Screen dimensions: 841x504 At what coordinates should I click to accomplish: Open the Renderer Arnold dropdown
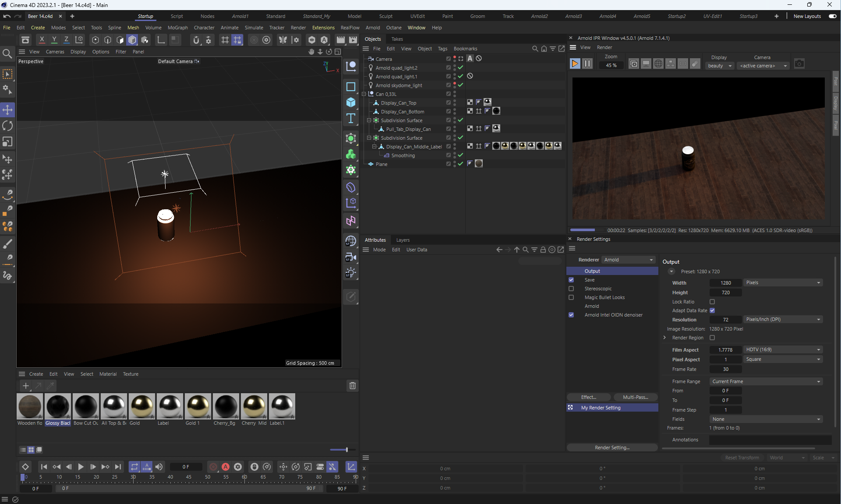[x=628, y=260]
